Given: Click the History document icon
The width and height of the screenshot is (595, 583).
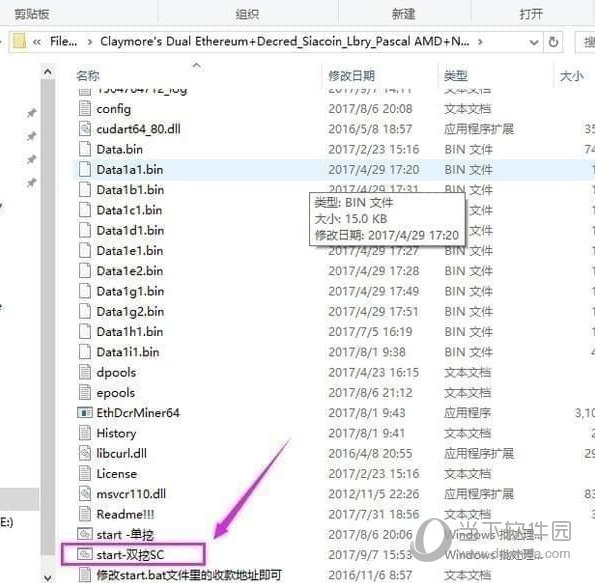Looking at the screenshot, I should coord(85,433).
